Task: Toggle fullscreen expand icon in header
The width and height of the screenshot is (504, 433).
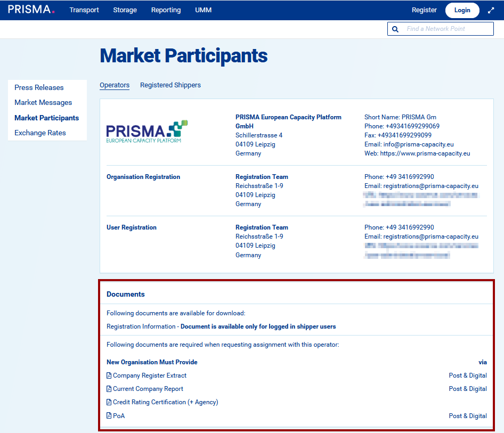Action: coord(491,10)
